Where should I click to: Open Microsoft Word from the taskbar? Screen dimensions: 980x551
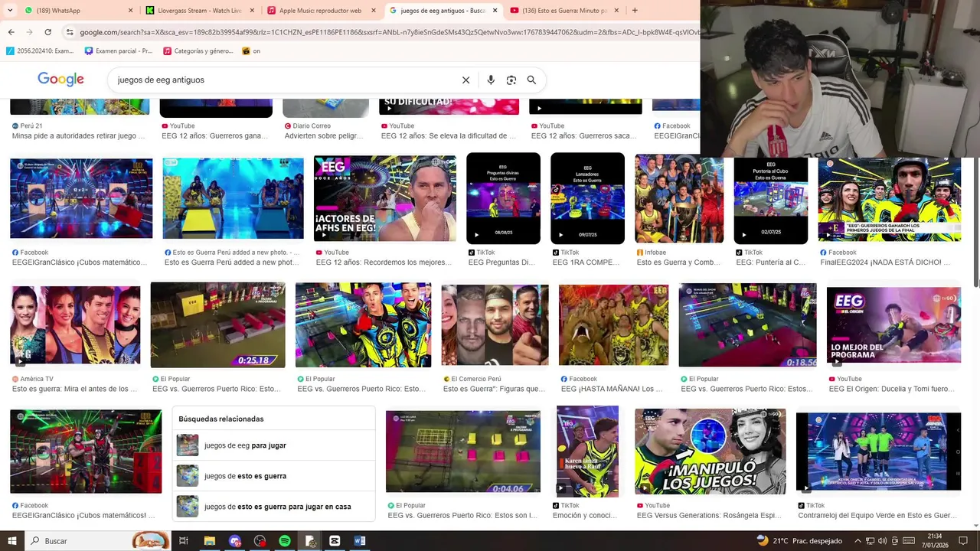coord(360,541)
